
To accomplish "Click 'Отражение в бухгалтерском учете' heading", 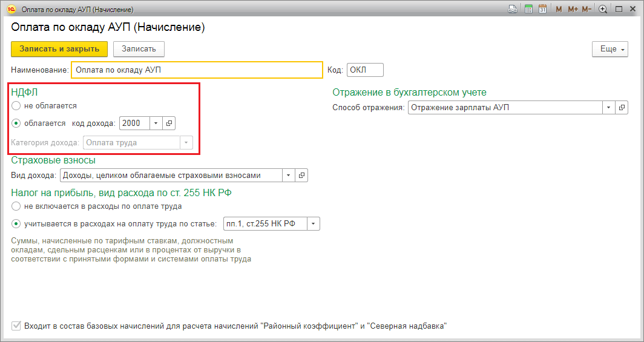I will 410,93.
